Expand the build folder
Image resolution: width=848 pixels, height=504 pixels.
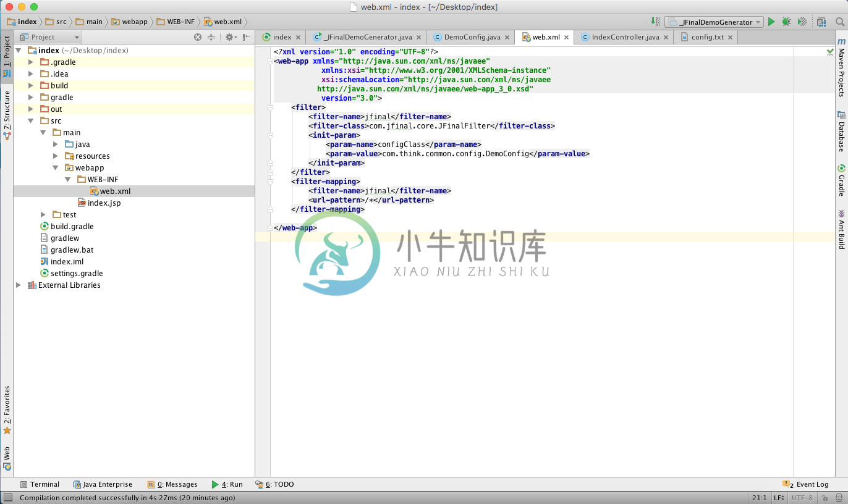pos(31,85)
